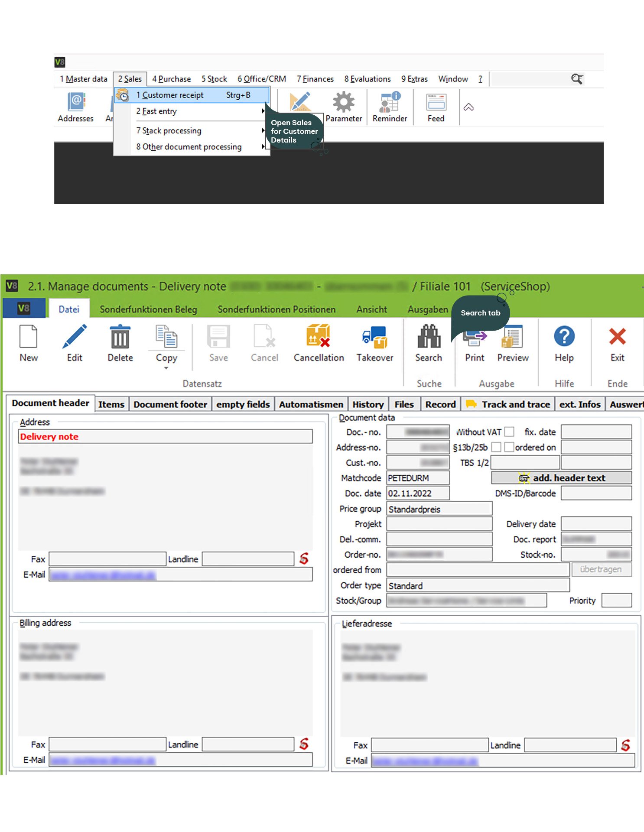The width and height of the screenshot is (644, 832).
Task: Expand the Copy dropdown arrow
Action: [x=166, y=368]
